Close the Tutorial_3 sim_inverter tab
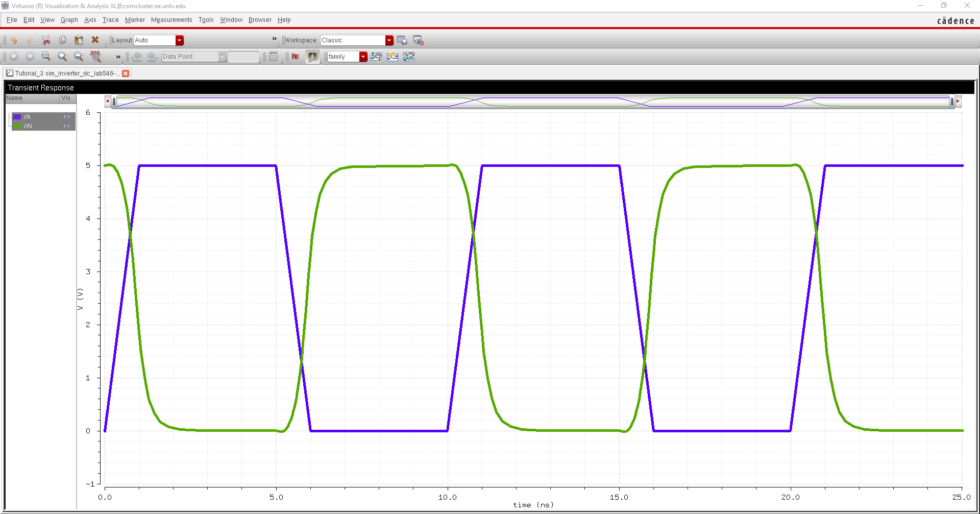The image size is (980, 514). [126, 74]
